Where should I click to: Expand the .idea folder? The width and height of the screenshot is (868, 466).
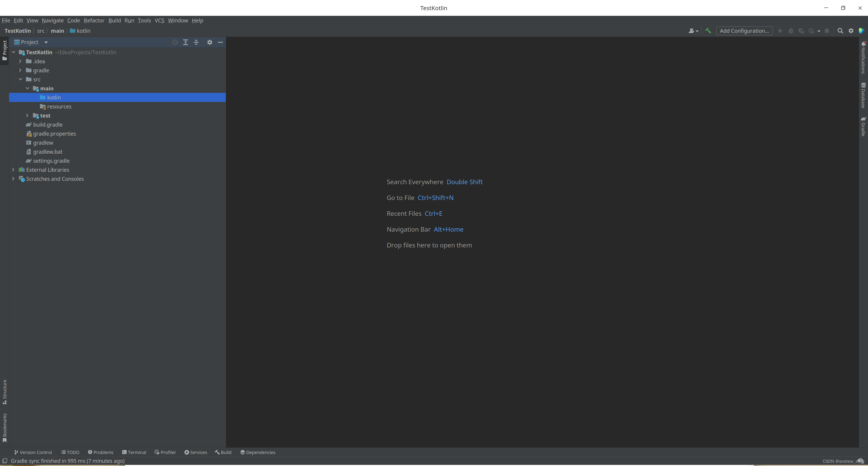[20, 61]
